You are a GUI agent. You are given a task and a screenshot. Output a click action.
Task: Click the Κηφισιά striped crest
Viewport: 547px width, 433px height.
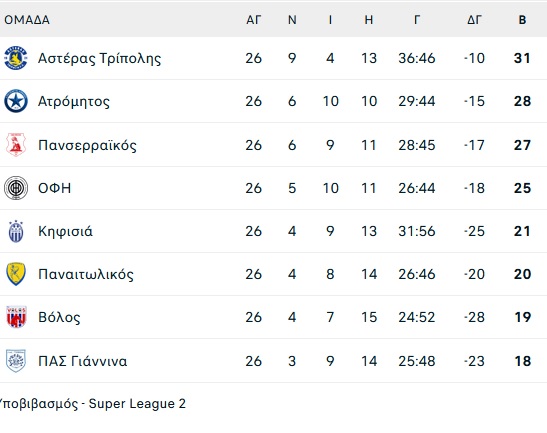tap(16, 231)
